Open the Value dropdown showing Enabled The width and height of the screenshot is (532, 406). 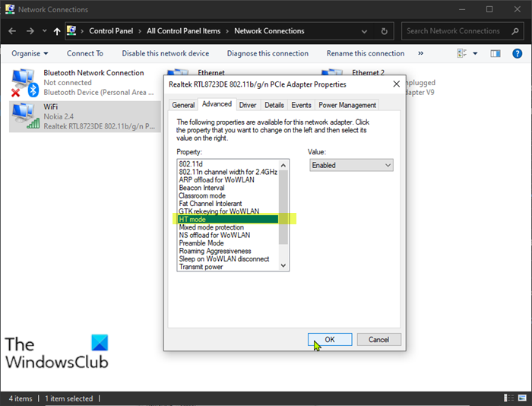[x=351, y=165]
